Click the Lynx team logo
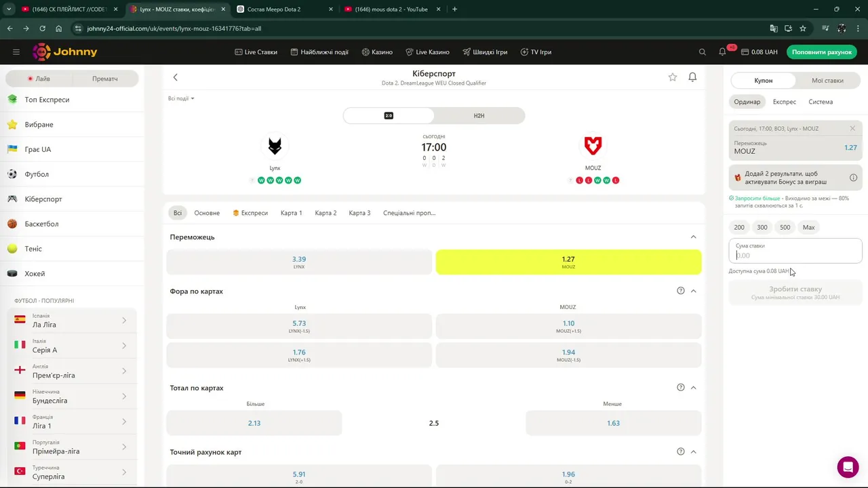 [275, 146]
